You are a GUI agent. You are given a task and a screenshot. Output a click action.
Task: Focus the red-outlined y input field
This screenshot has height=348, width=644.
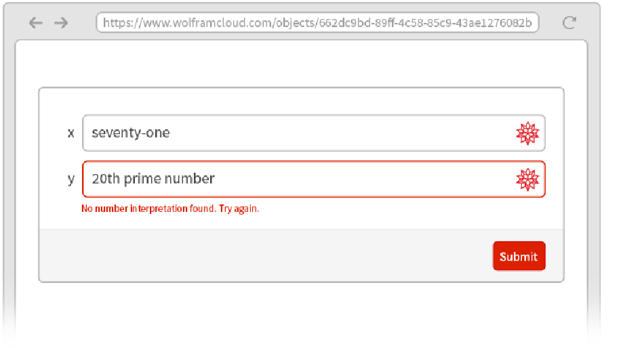pos(314,179)
